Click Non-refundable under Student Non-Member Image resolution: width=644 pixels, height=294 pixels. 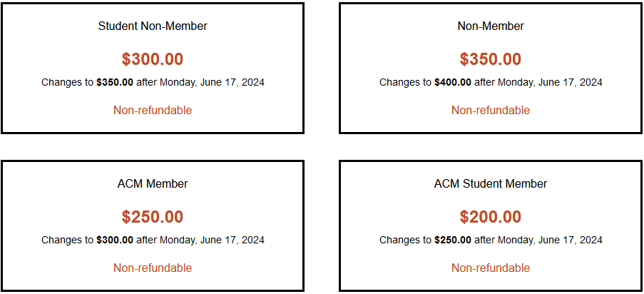coord(153,110)
